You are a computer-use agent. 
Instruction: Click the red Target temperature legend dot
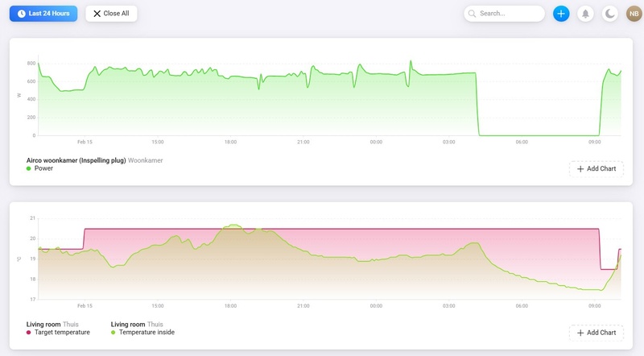pos(29,332)
